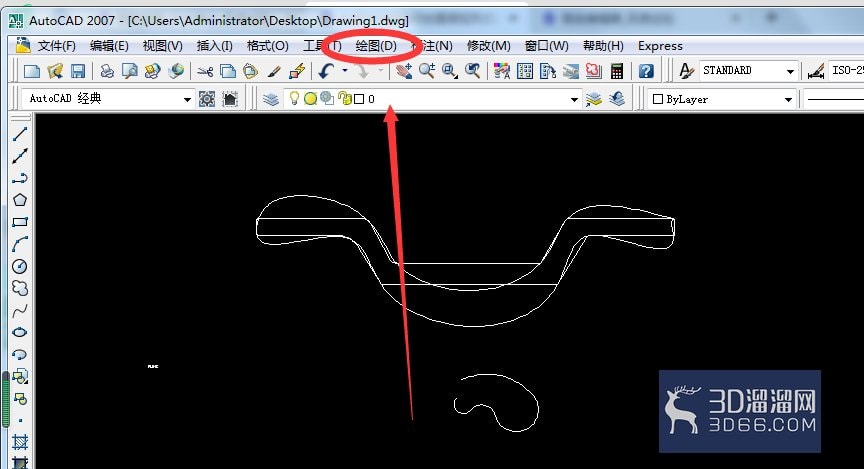Viewport: 864px width, 469px height.
Task: Select the Match Properties brush icon
Action: click(x=274, y=71)
